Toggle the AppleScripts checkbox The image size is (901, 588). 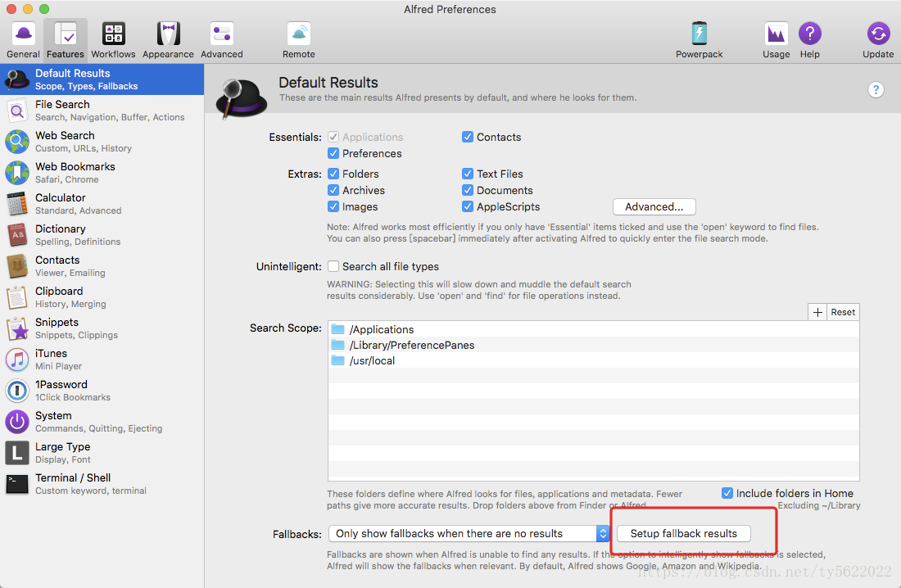pyautogui.click(x=468, y=206)
